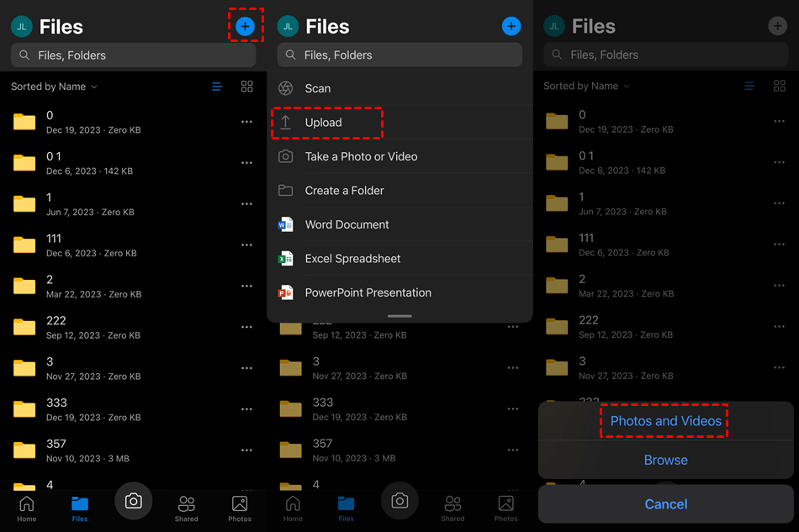Open Sorted by Name dropdown in left screen
799x532 pixels.
(54, 87)
